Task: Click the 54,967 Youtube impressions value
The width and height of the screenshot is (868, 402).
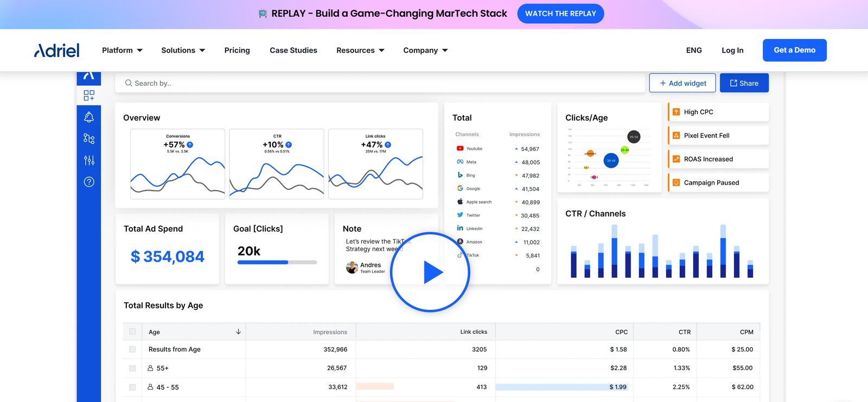Action: [530, 149]
